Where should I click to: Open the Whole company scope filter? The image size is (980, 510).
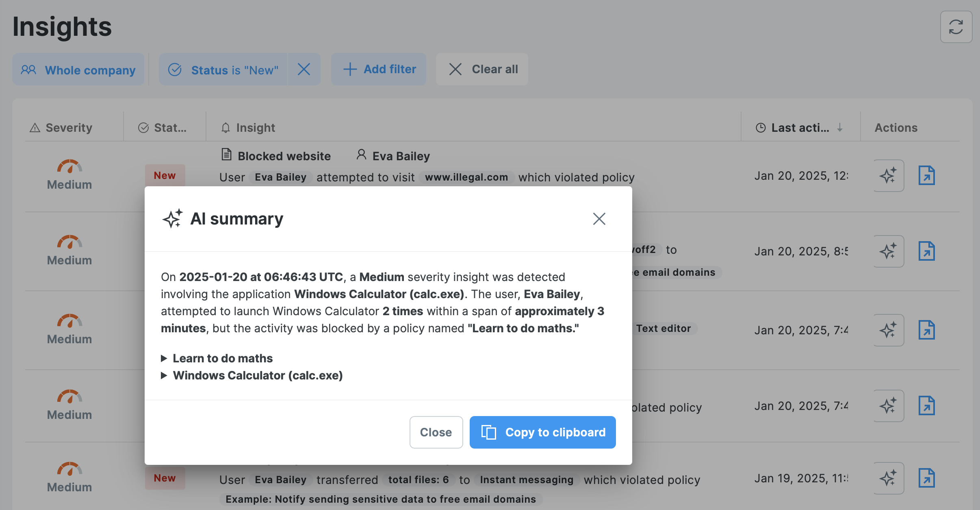[x=78, y=70]
